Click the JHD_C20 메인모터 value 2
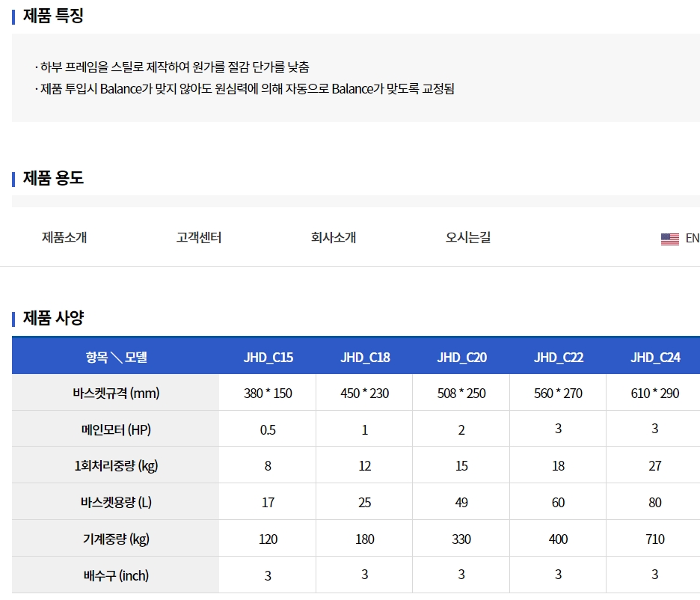The width and height of the screenshot is (700, 600). click(461, 429)
